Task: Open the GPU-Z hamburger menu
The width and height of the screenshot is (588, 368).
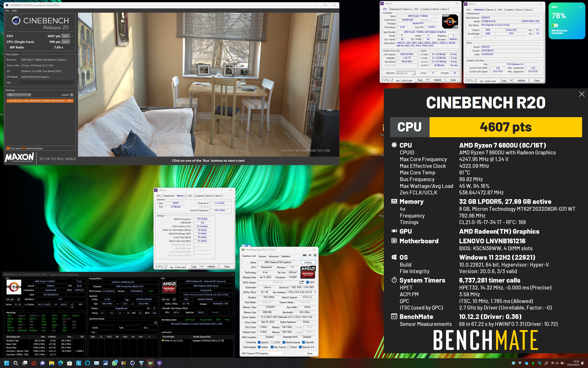Action: 315,255
